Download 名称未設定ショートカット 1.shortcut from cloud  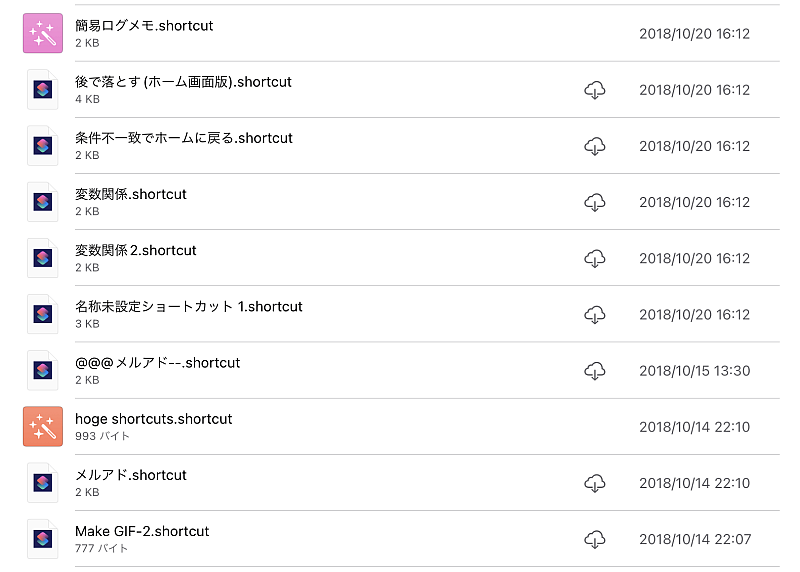point(594,314)
